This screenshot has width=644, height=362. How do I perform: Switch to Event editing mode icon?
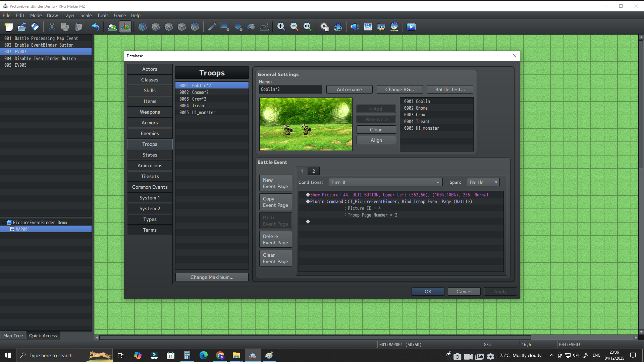tap(125, 27)
